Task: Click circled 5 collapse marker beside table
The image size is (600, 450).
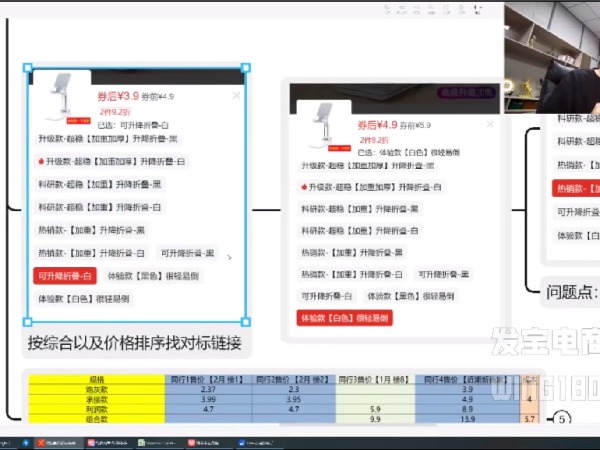Action: 562,419
